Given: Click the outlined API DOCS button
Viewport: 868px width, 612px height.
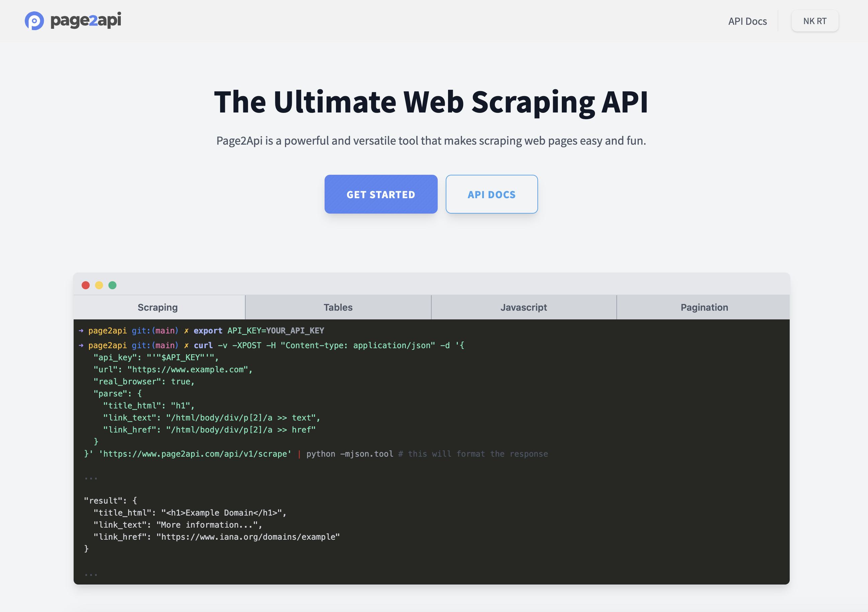Looking at the screenshot, I should tap(491, 195).
